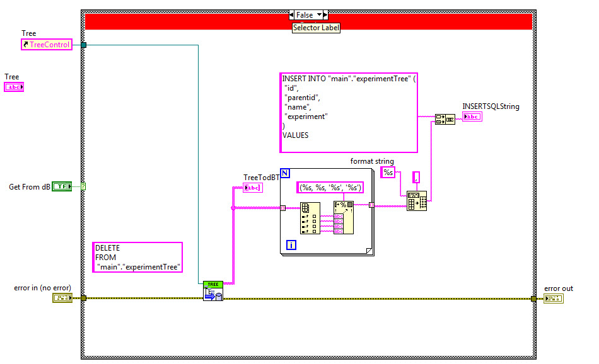Go to previous case with left arrow
Viewport: 599px width, 364px height.
coord(292,15)
